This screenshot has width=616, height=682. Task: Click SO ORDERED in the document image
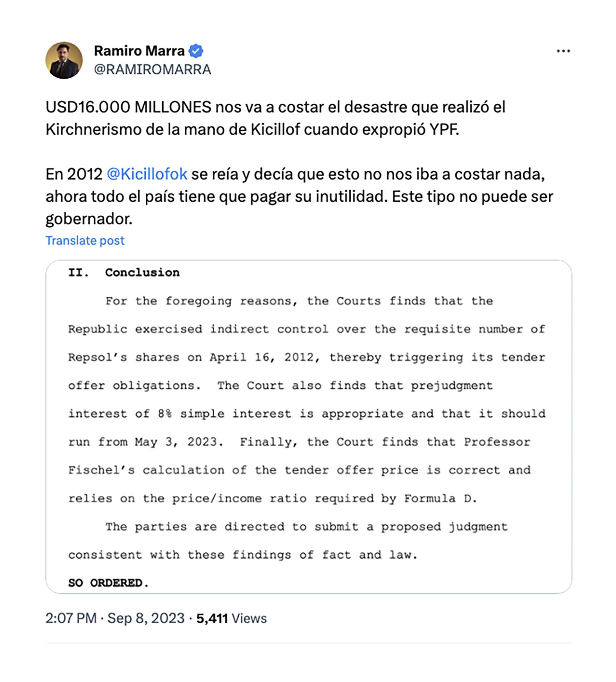pos(108,583)
